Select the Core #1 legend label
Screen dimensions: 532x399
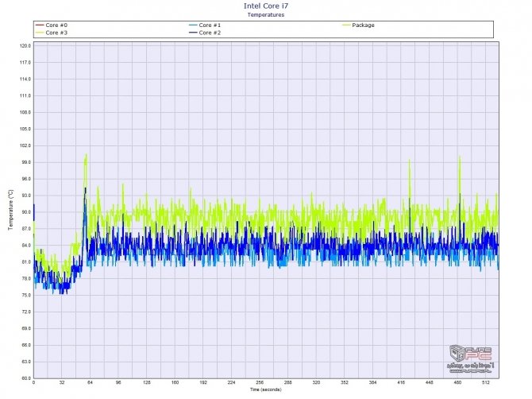click(x=210, y=25)
